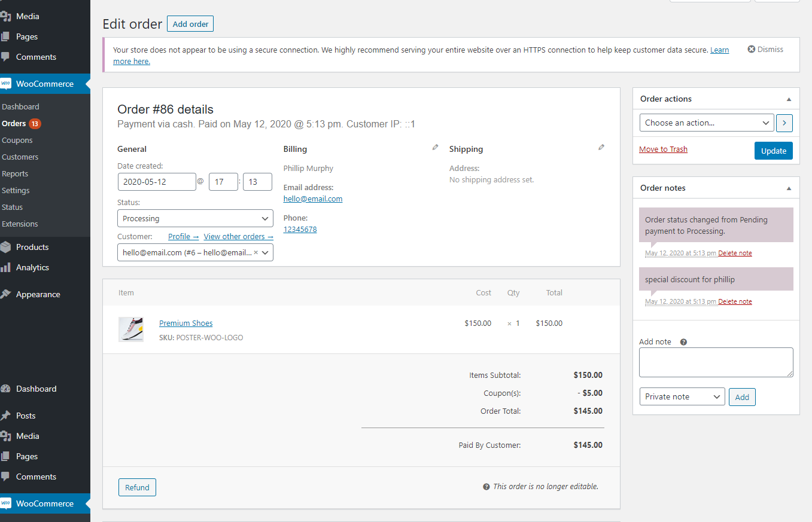Run the chosen order action arrow button

(x=784, y=123)
